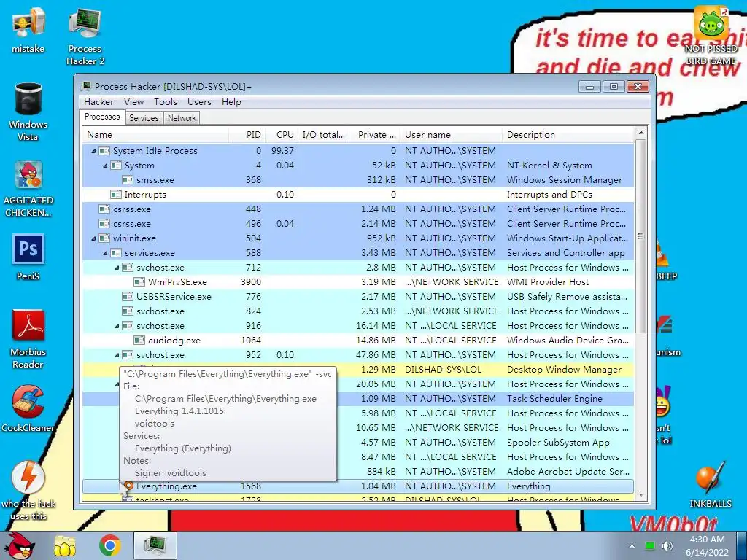747x560 pixels.
Task: Click 'Desktop Window Manager' description cell
Action: [564, 370]
